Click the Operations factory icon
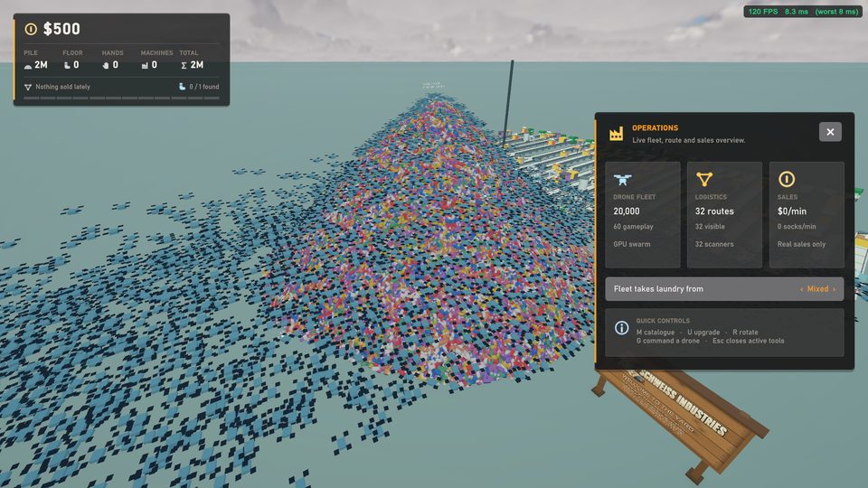Viewport: 868px width, 488px height. click(x=616, y=134)
